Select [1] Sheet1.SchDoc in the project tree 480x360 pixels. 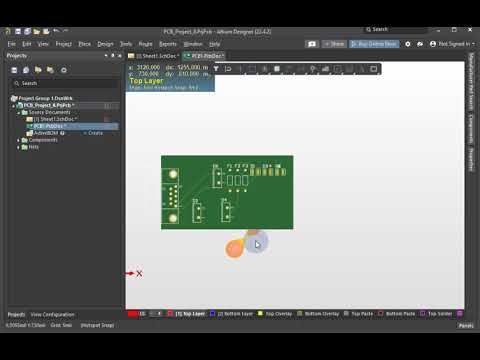[52, 119]
